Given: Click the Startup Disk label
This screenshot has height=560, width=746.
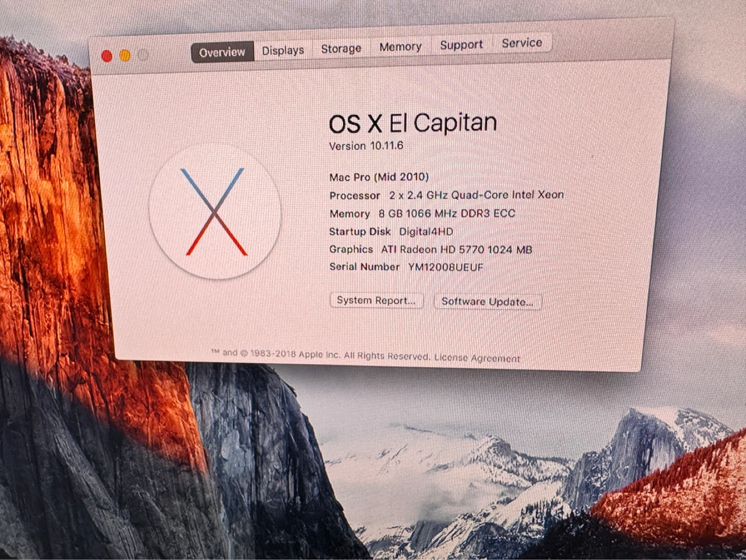Looking at the screenshot, I should (360, 232).
